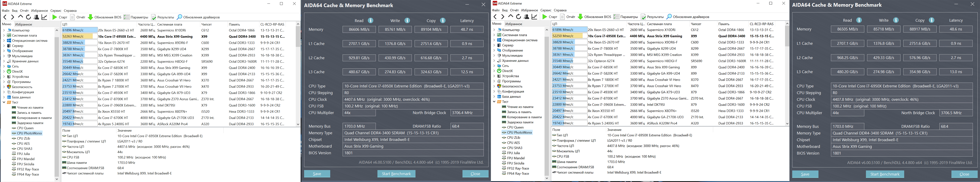Open Параметры in left AIDA64 toolbar
Screen dimensions: 980x182
(x=136, y=17)
